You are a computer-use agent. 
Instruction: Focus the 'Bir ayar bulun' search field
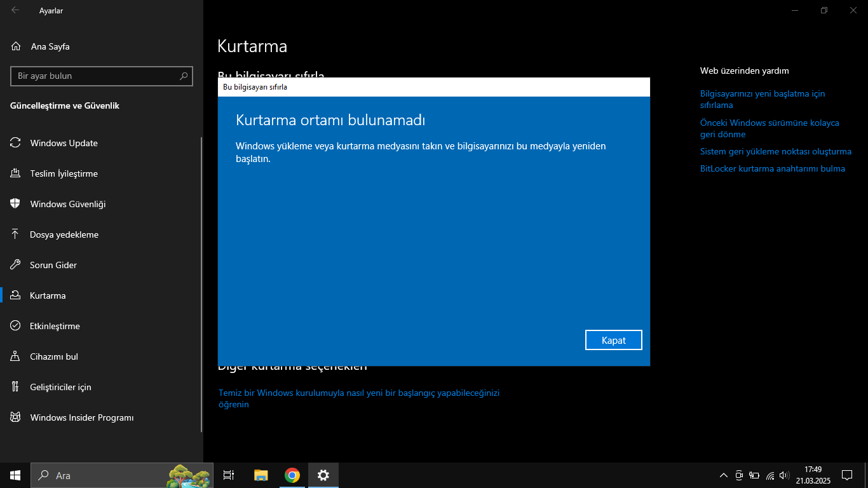(x=102, y=76)
